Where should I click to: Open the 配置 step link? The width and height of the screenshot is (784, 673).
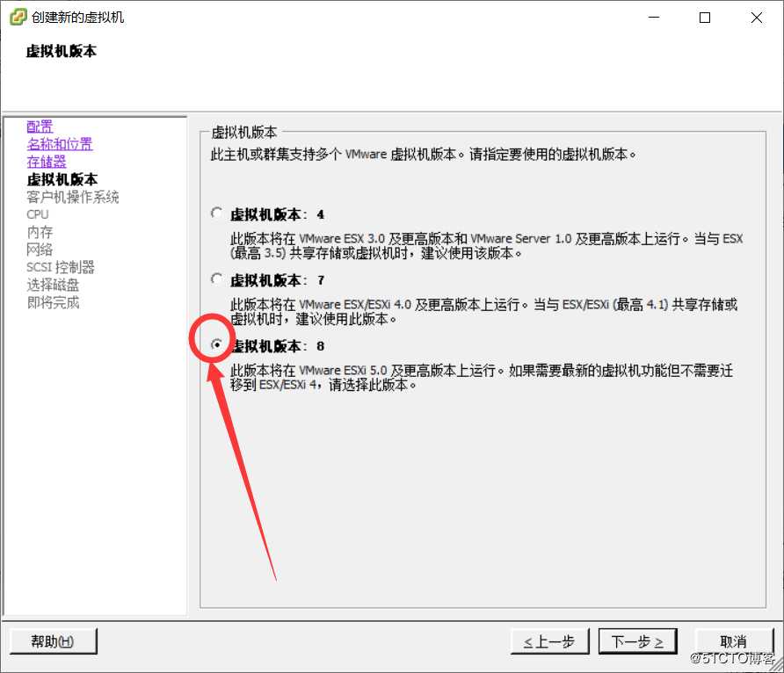[x=40, y=127]
